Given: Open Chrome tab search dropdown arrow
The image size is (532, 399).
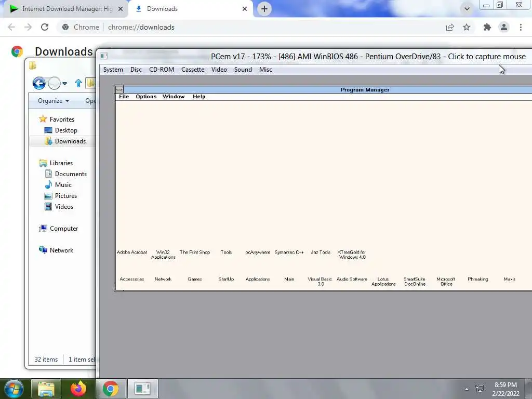Looking at the screenshot, I should 467,9.
